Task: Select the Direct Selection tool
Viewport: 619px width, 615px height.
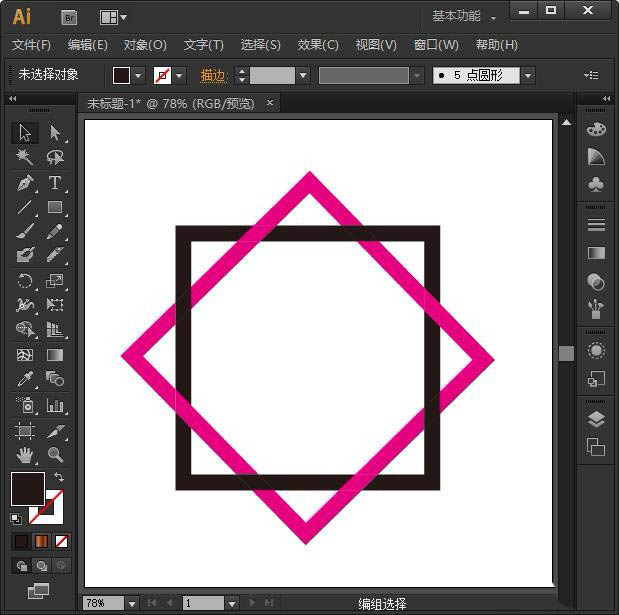Action: (55, 133)
